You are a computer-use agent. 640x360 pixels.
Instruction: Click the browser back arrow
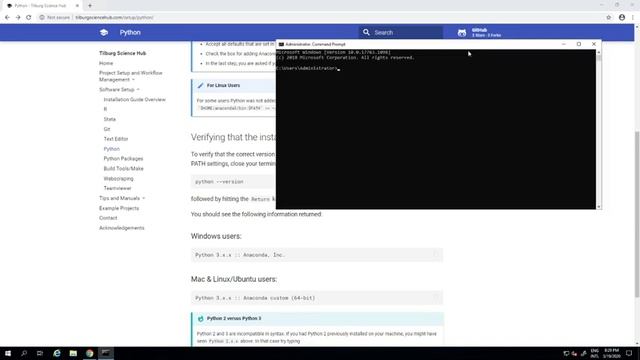[7, 18]
